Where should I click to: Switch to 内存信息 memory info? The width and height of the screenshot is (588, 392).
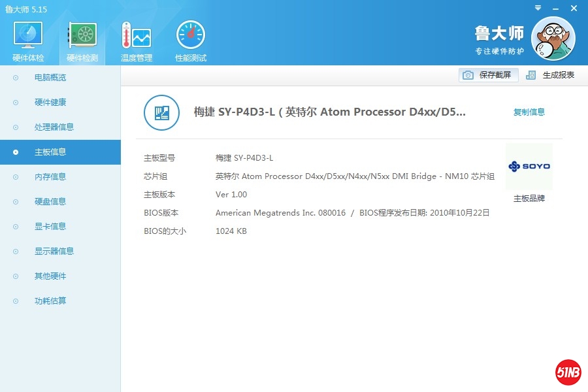50,177
